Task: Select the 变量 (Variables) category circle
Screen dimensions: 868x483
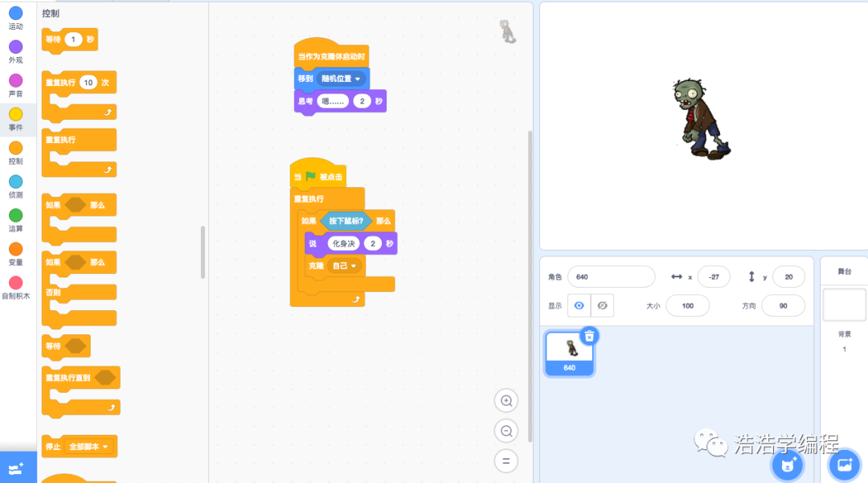Action: [15, 249]
